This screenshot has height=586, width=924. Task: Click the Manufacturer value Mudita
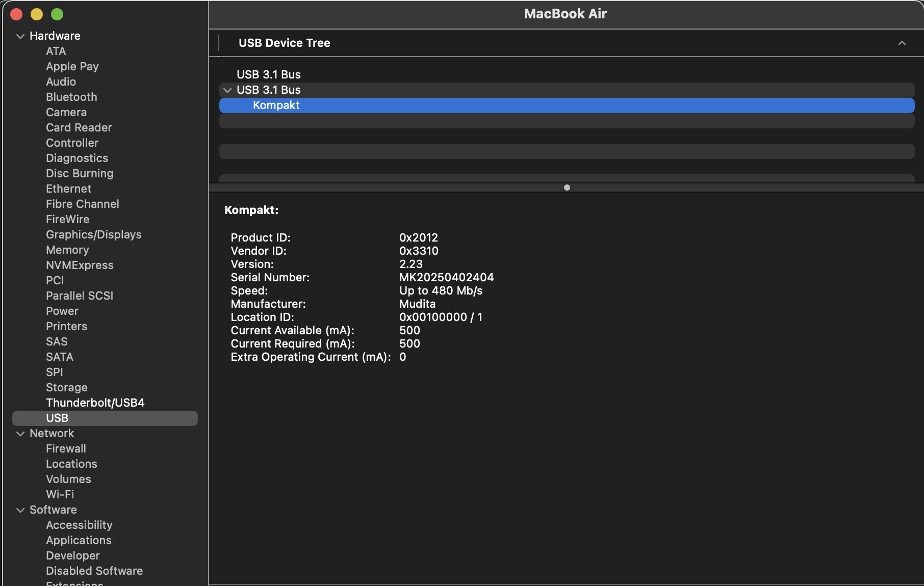click(418, 304)
